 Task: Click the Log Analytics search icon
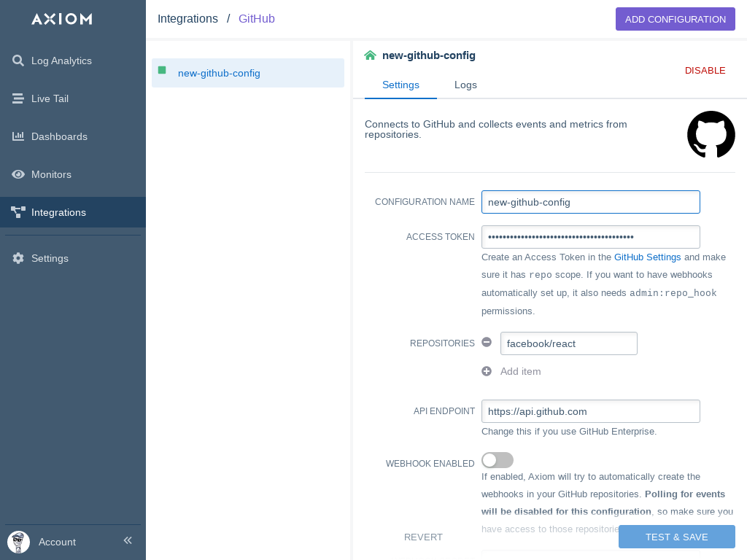point(18,61)
